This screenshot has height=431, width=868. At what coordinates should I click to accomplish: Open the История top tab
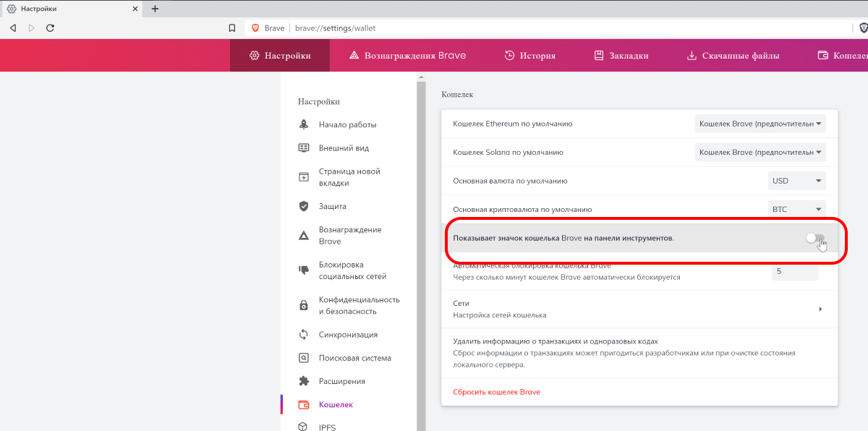[529, 55]
